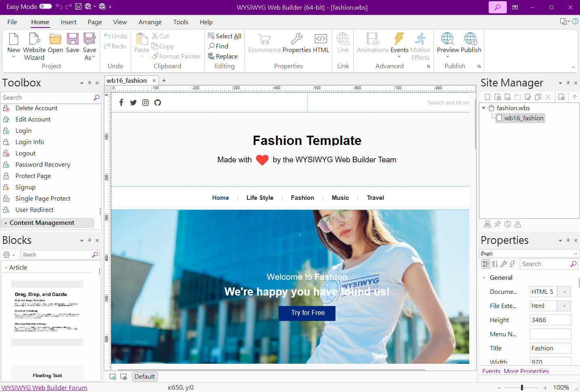Click the Try for Free button on canvas

(307, 313)
